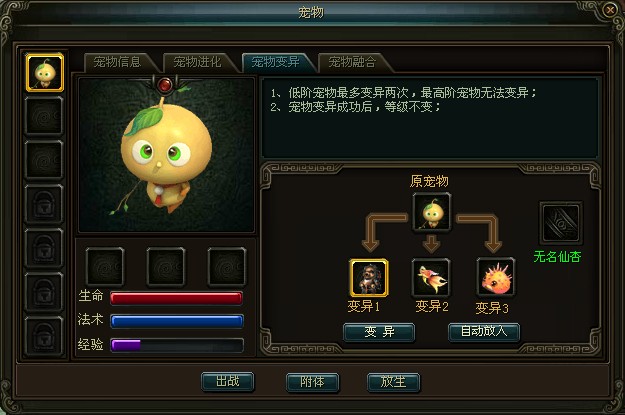The height and width of the screenshot is (415, 625).
Task: Open the 宠物进化 tab
Action: coord(197,62)
